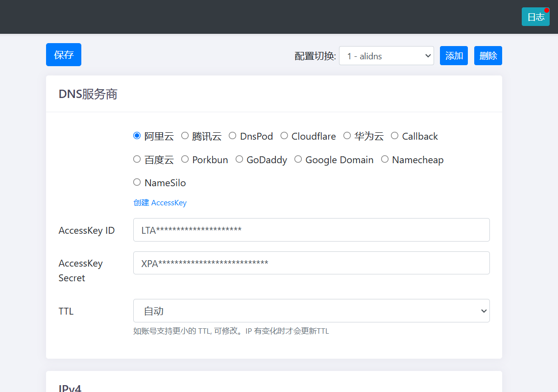Click the 删除 delete config button

click(x=488, y=56)
